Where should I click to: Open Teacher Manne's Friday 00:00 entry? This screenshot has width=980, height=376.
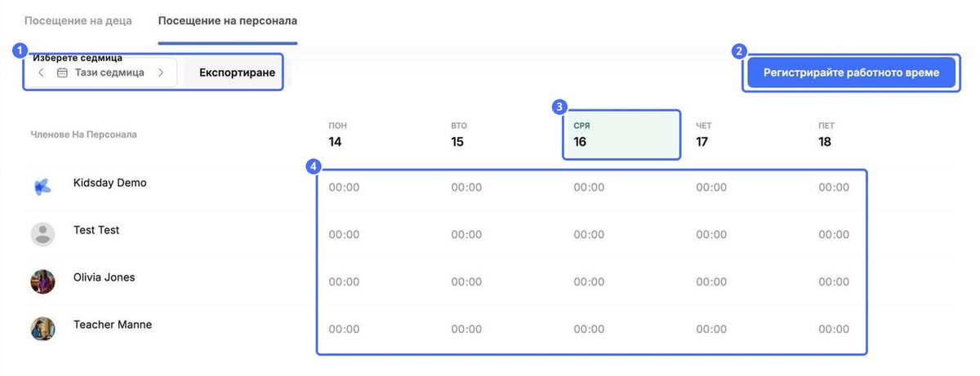point(834,330)
